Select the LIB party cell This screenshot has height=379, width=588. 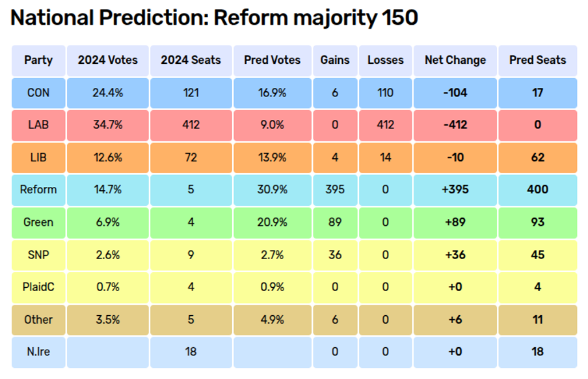38,158
